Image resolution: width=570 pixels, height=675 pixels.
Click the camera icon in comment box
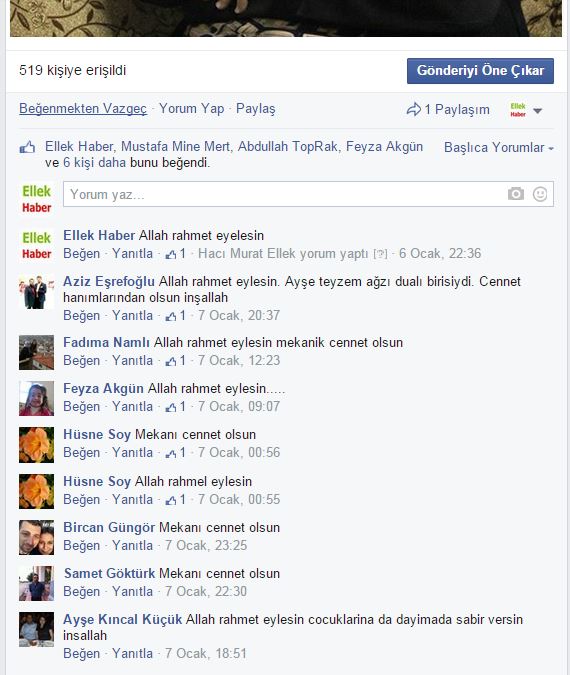tap(515, 194)
